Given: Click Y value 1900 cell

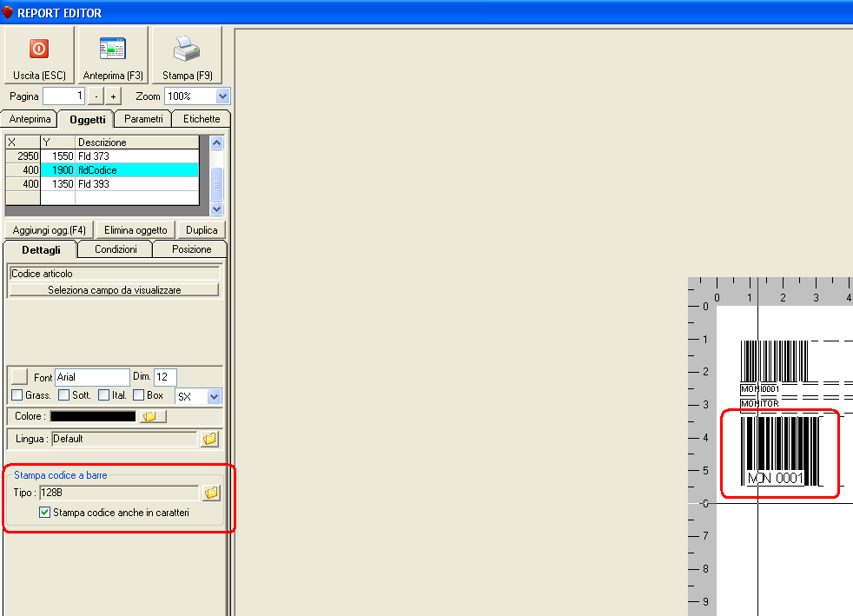Looking at the screenshot, I should click(x=57, y=169).
